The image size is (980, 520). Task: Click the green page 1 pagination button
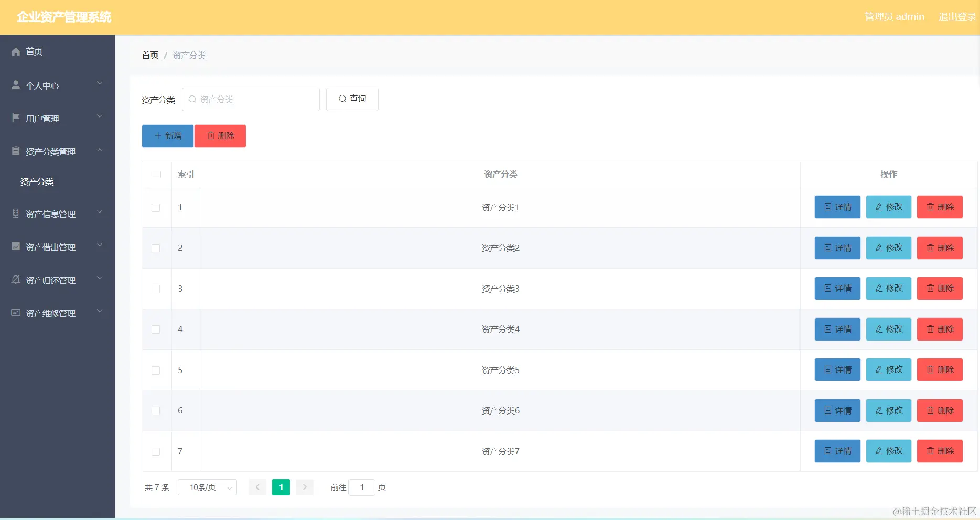[281, 487]
